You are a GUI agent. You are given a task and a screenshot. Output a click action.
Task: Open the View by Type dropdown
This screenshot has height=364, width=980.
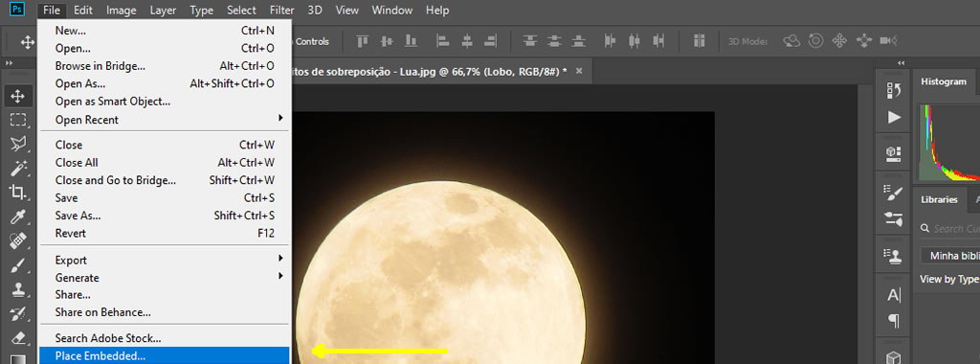tap(949, 279)
